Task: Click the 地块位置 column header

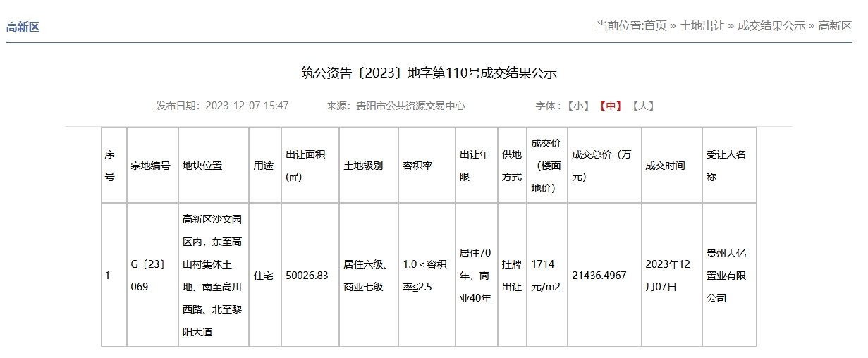Action: click(202, 166)
